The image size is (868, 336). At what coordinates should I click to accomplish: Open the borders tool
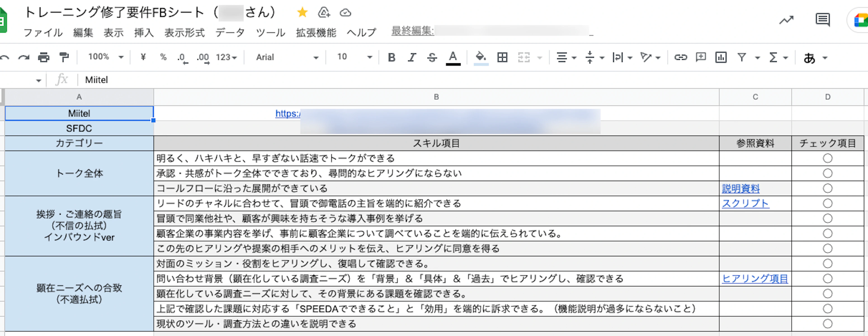[x=502, y=58]
